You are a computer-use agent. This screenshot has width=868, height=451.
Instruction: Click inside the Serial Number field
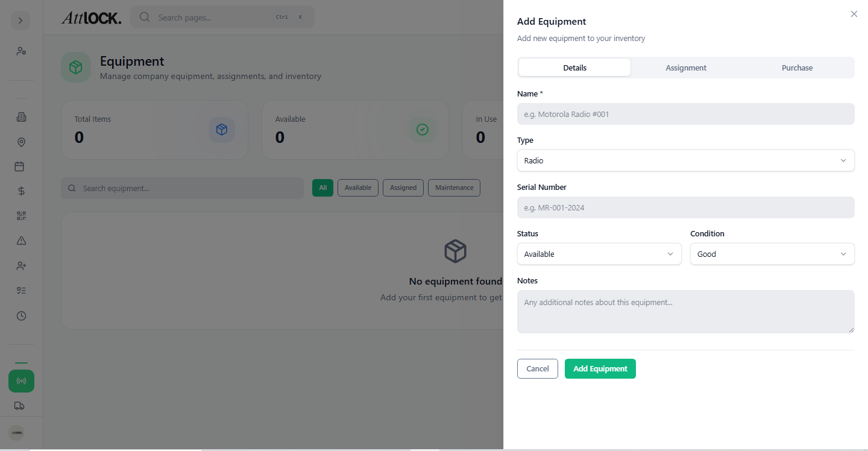[x=685, y=207]
